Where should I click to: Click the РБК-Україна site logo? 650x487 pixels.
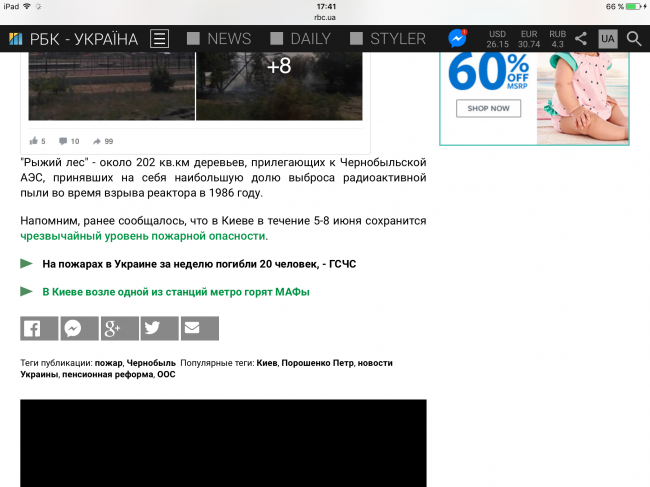click(74, 39)
